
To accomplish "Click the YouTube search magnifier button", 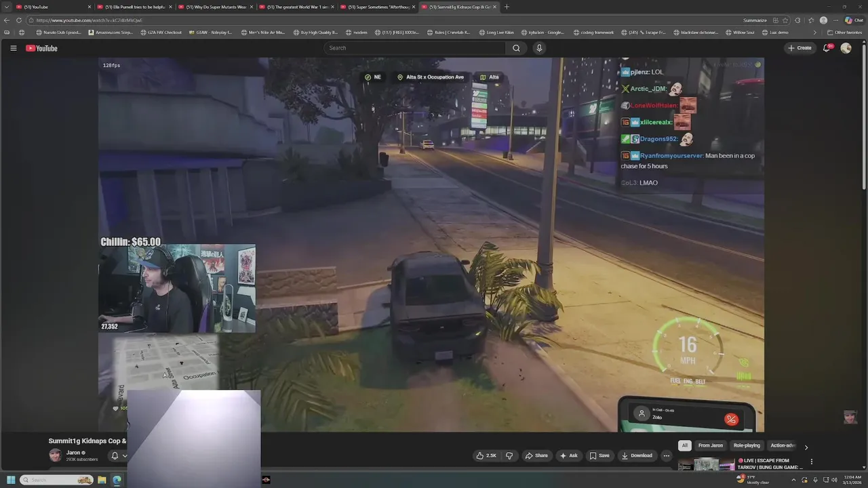I will tap(516, 48).
